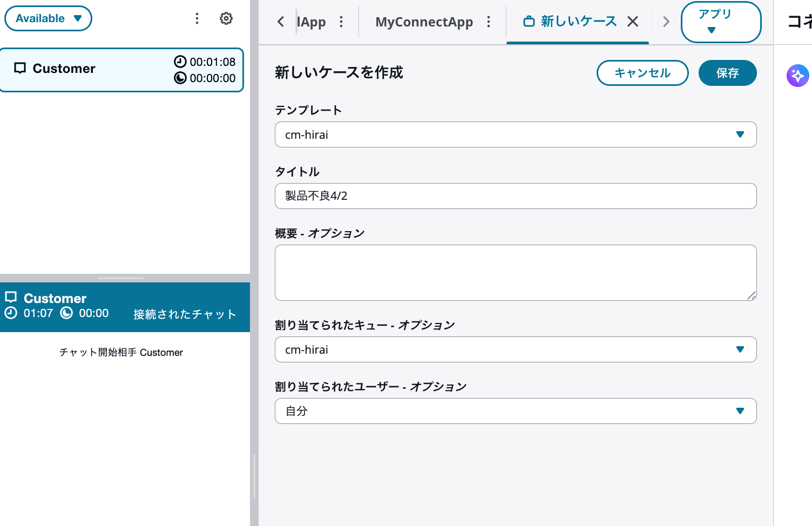Open the purple AI assistant sparkle icon
Viewport: 812px width, 526px height.
point(798,75)
